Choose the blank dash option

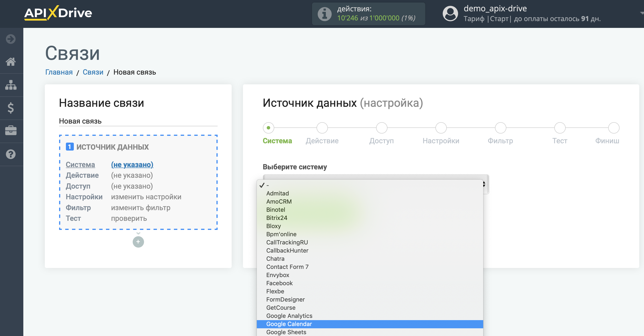370,185
